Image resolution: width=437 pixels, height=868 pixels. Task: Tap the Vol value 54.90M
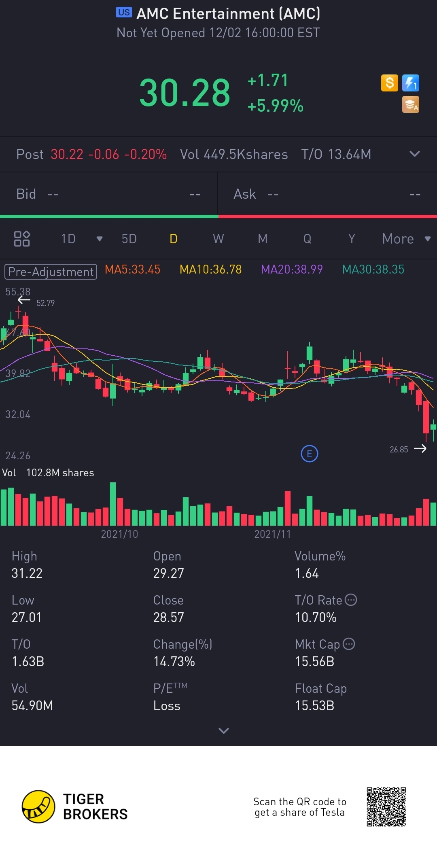click(x=32, y=706)
